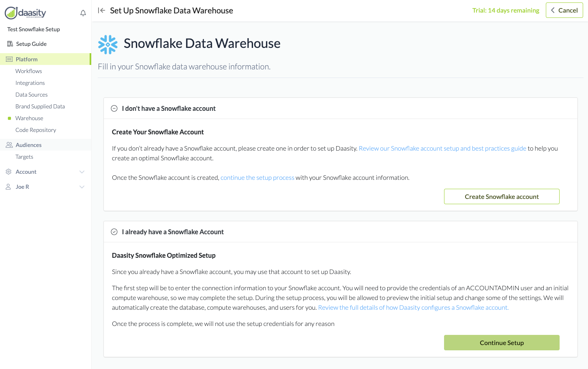
Task: Expand the Account menu chevron
Action: pyautogui.click(x=82, y=172)
